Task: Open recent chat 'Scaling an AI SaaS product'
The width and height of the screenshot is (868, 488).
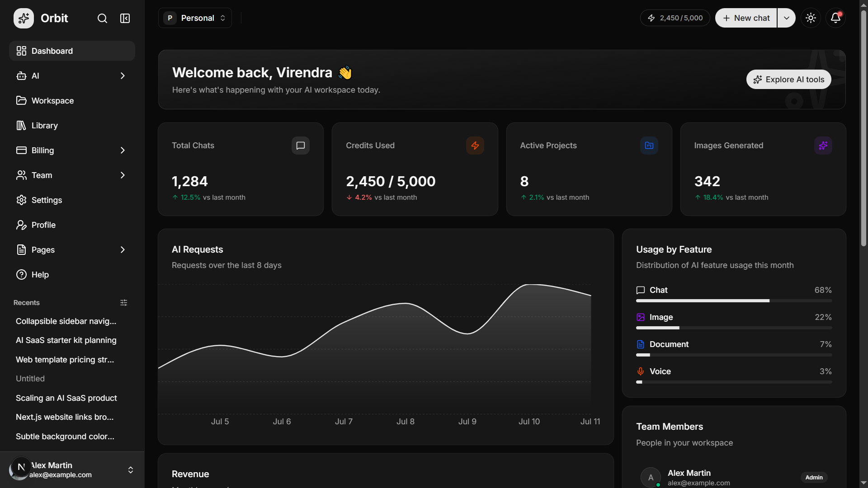Action: click(x=66, y=398)
